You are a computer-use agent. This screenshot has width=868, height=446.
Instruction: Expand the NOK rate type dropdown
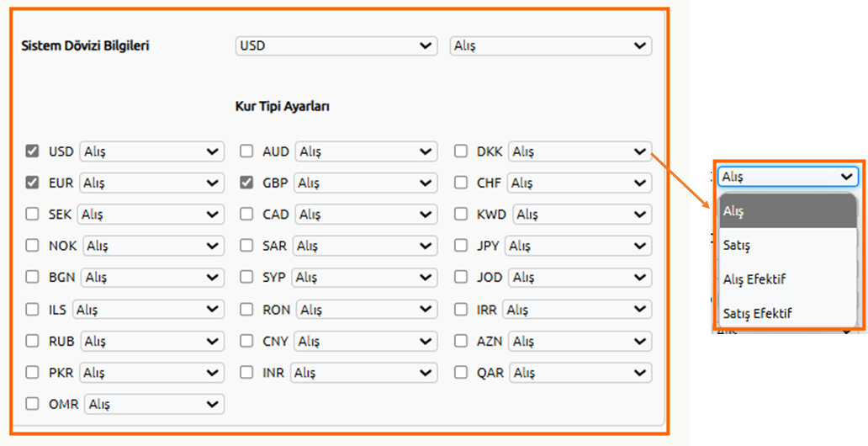point(153,246)
